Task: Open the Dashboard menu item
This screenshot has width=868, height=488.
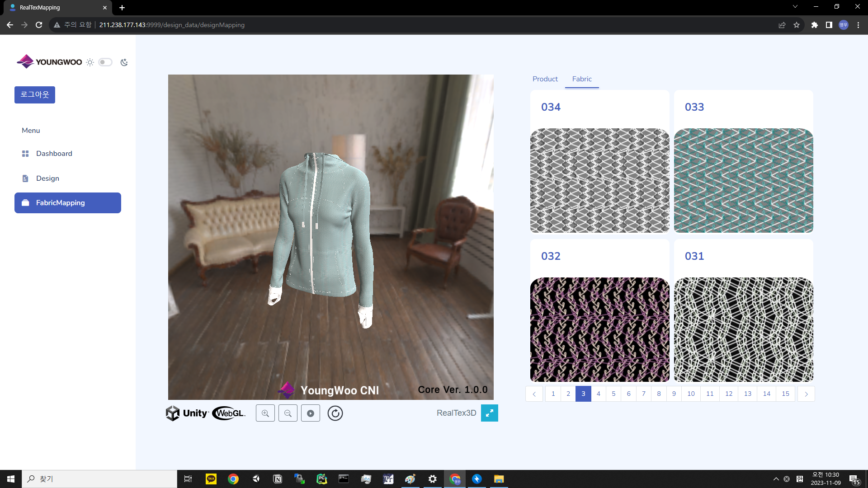Action: click(54, 154)
